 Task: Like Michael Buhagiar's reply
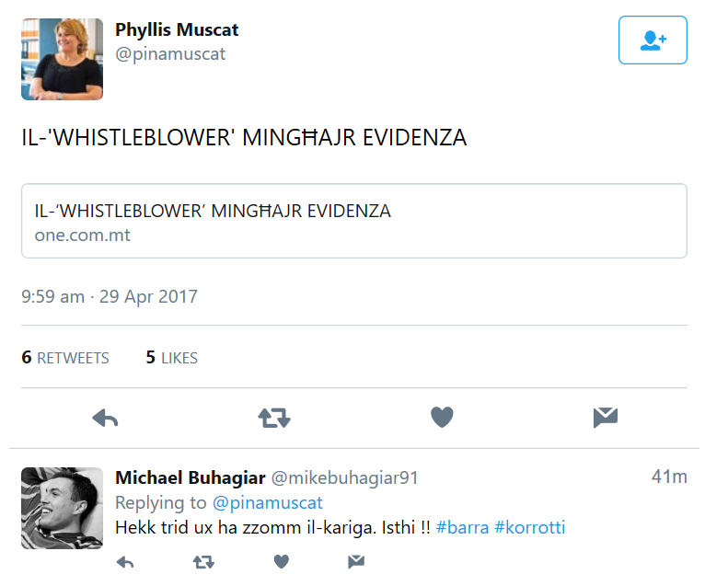pyautogui.click(x=282, y=562)
